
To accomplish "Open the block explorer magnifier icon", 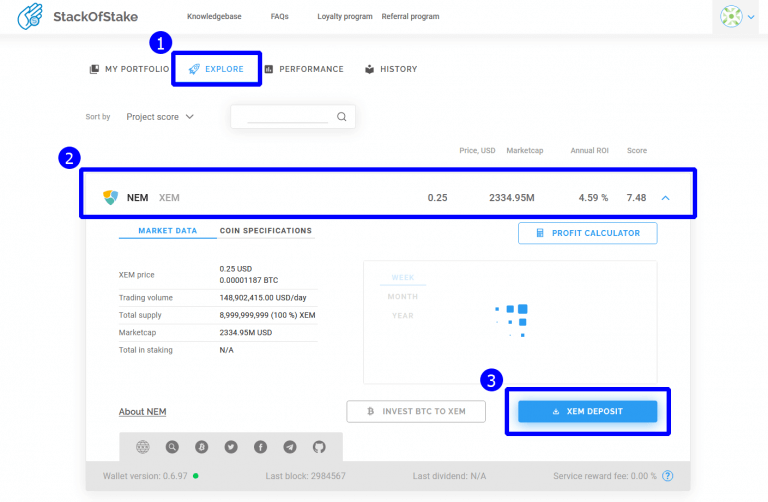I will [x=172, y=447].
